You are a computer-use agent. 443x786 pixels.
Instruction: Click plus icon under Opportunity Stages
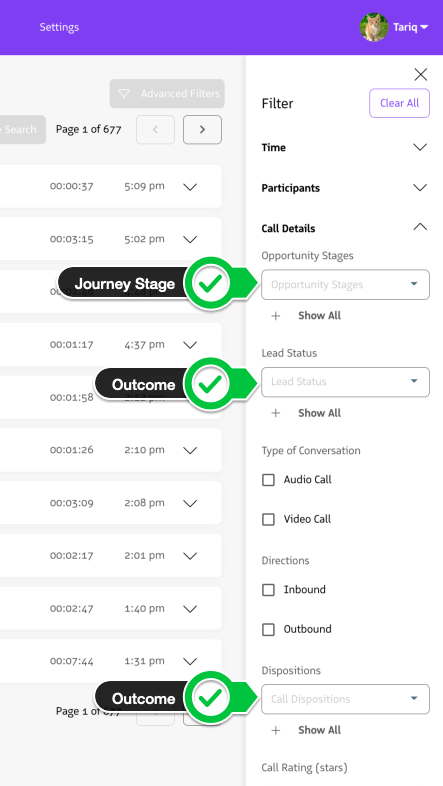(x=276, y=316)
